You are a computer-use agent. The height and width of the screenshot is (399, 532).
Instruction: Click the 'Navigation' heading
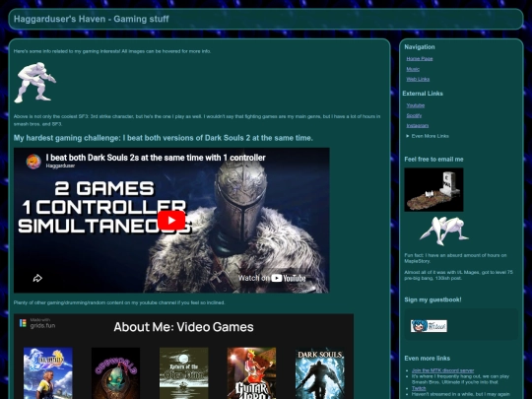[420, 47]
